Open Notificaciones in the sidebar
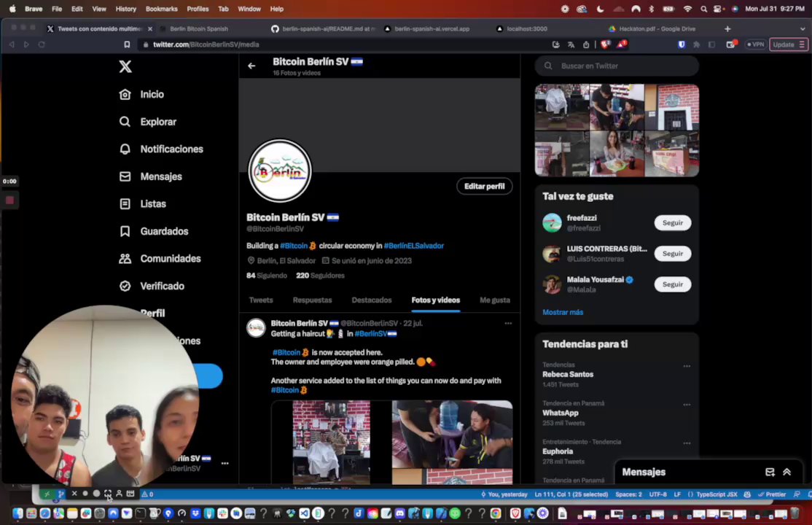 click(161, 149)
